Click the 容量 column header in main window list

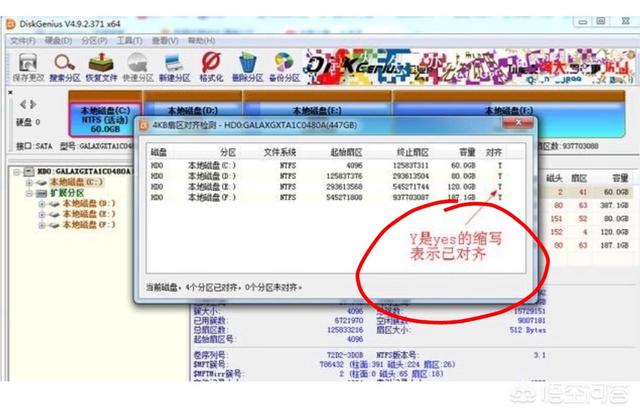[x=620, y=178]
